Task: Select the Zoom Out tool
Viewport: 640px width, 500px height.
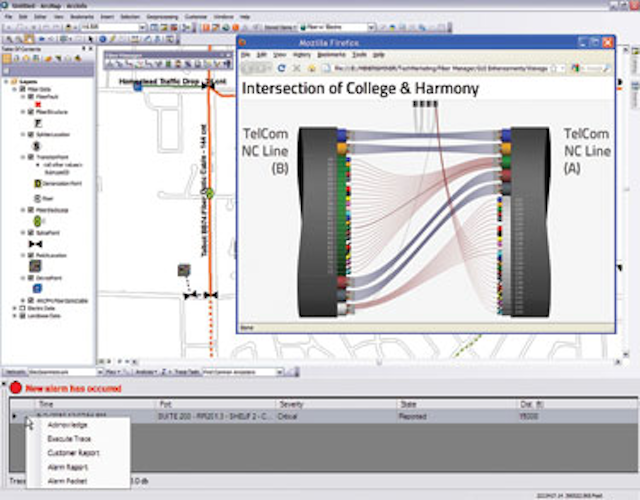Action: (19, 39)
